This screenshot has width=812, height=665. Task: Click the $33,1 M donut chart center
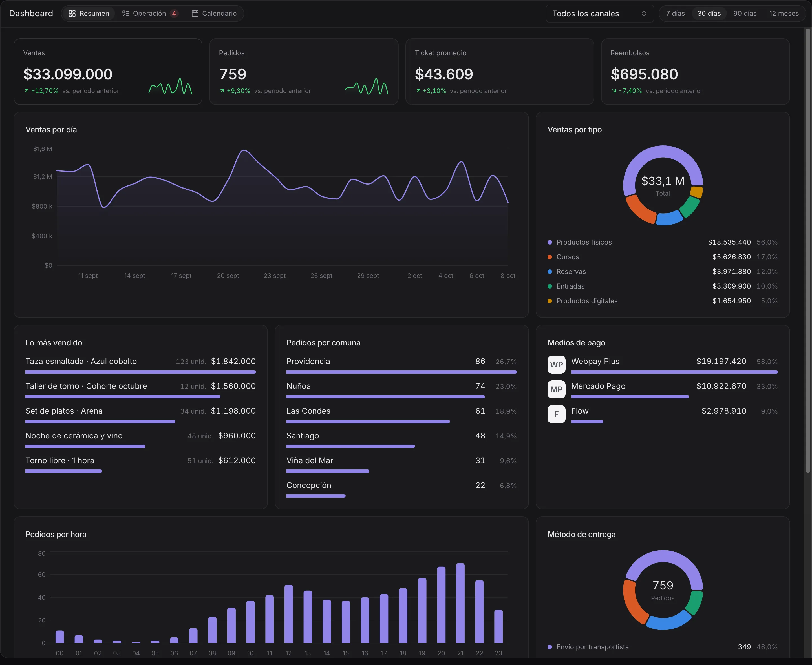663,185
